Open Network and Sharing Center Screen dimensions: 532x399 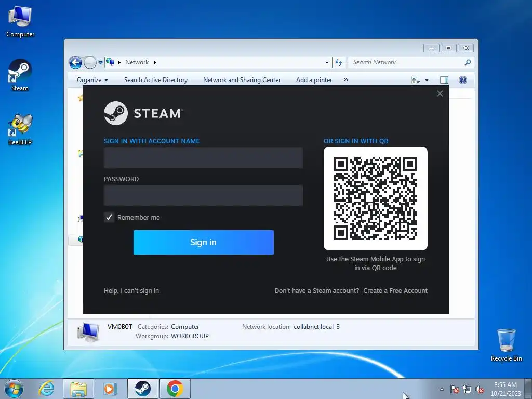pyautogui.click(x=242, y=80)
